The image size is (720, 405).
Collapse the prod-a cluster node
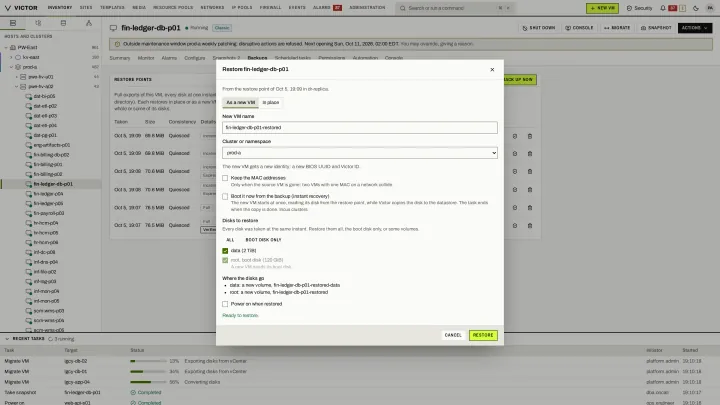11,67
